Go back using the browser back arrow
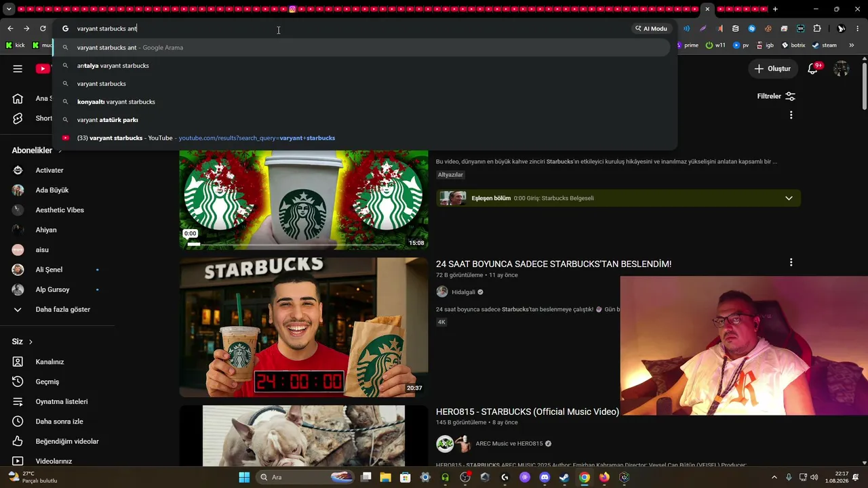This screenshot has height=488, width=868. (x=10, y=28)
